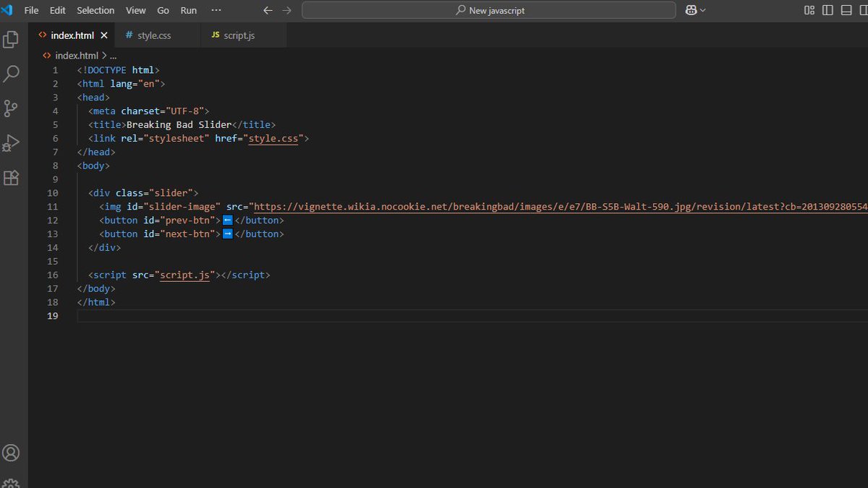Click line number 10 in gutter

53,193
